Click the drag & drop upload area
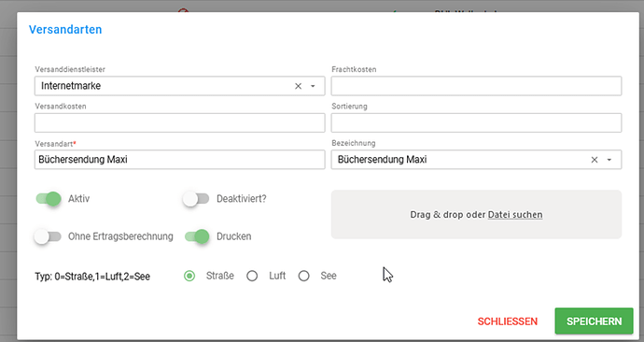Screen dimensions: 644x342 (x=476, y=214)
